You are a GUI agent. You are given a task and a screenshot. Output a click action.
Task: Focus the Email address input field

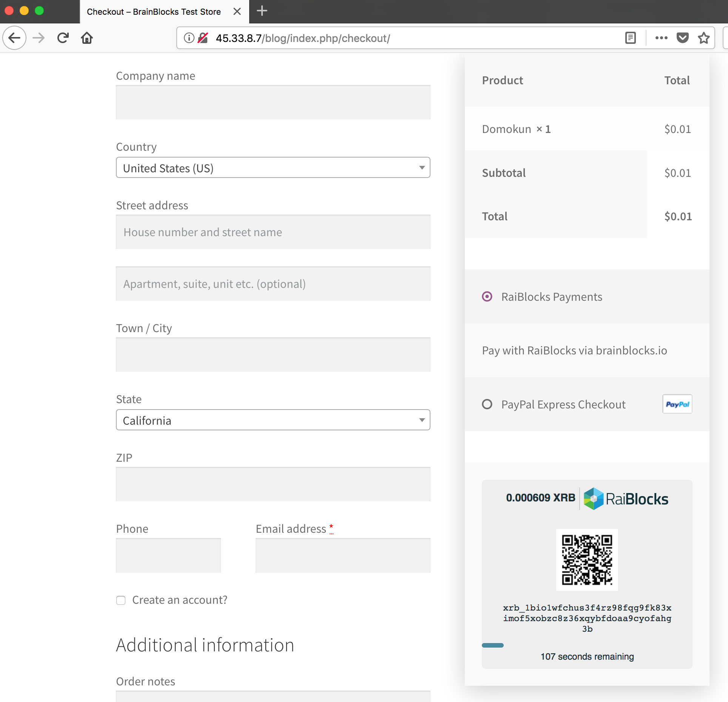pyautogui.click(x=342, y=555)
